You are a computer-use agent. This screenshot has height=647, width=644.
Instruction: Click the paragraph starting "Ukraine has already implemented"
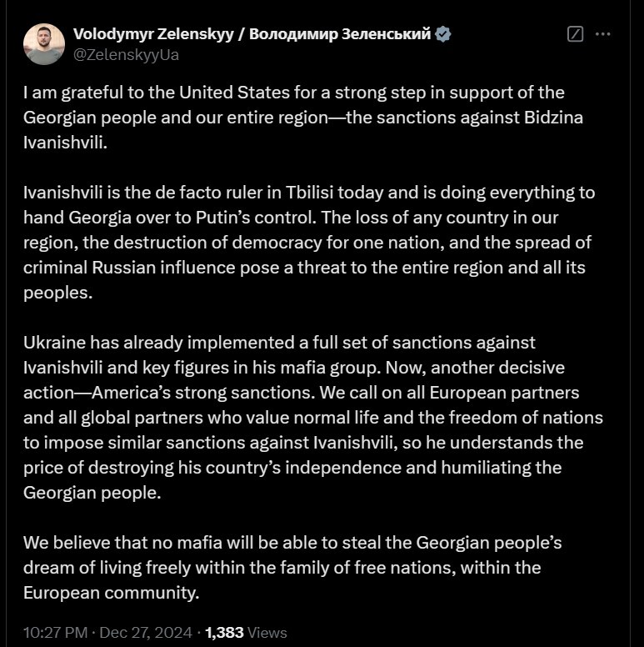pos(312,417)
